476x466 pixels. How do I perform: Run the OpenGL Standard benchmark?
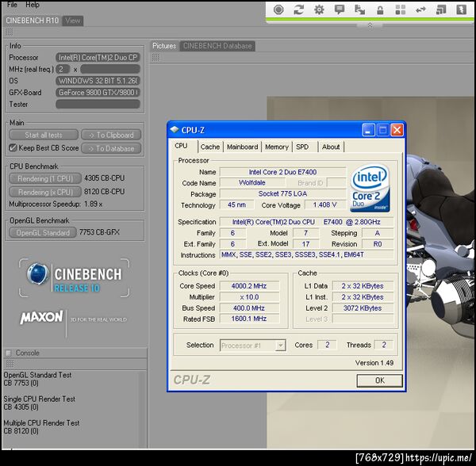[x=43, y=232]
